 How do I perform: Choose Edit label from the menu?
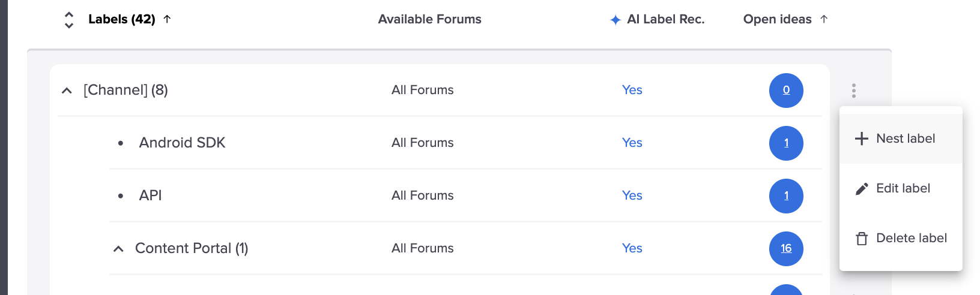[903, 188]
